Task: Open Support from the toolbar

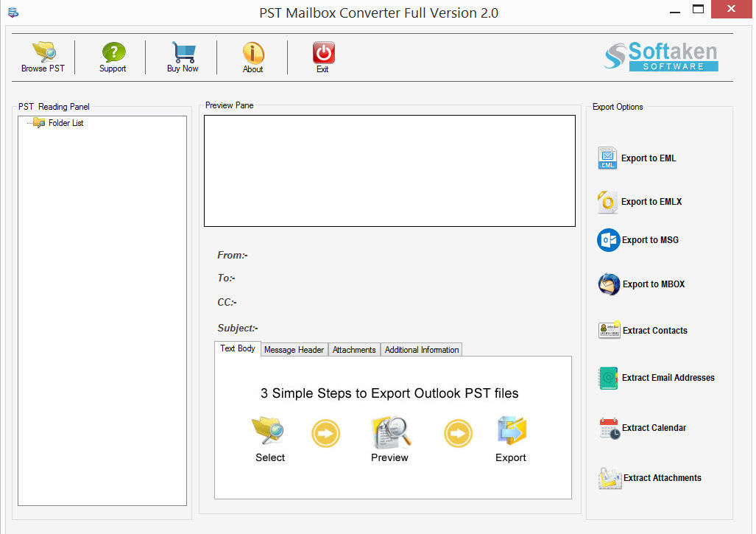Action: point(113,52)
